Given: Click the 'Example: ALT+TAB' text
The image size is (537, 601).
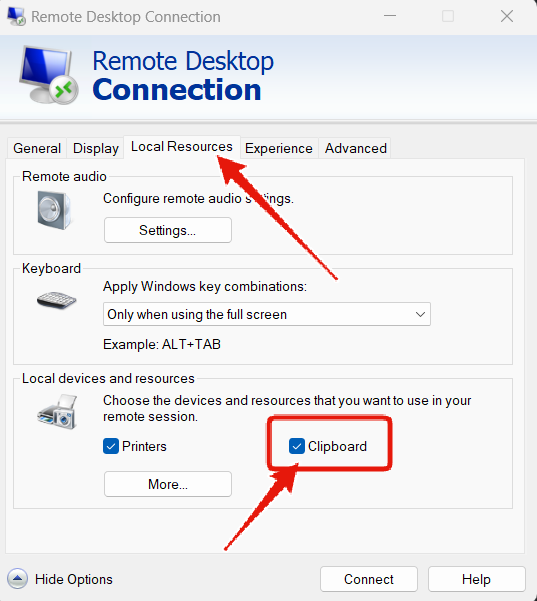Looking at the screenshot, I should (162, 344).
